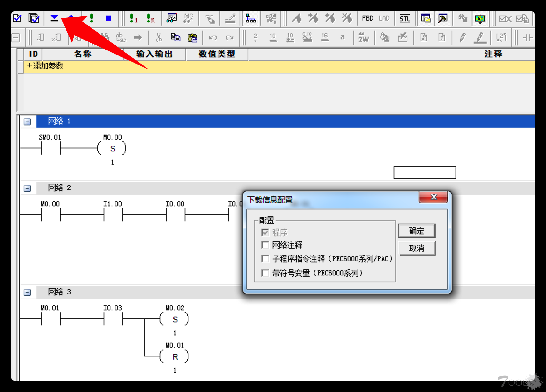Screen dimensions: 546x392
Task: Click the hammer build tool icon
Action: click(443, 18)
